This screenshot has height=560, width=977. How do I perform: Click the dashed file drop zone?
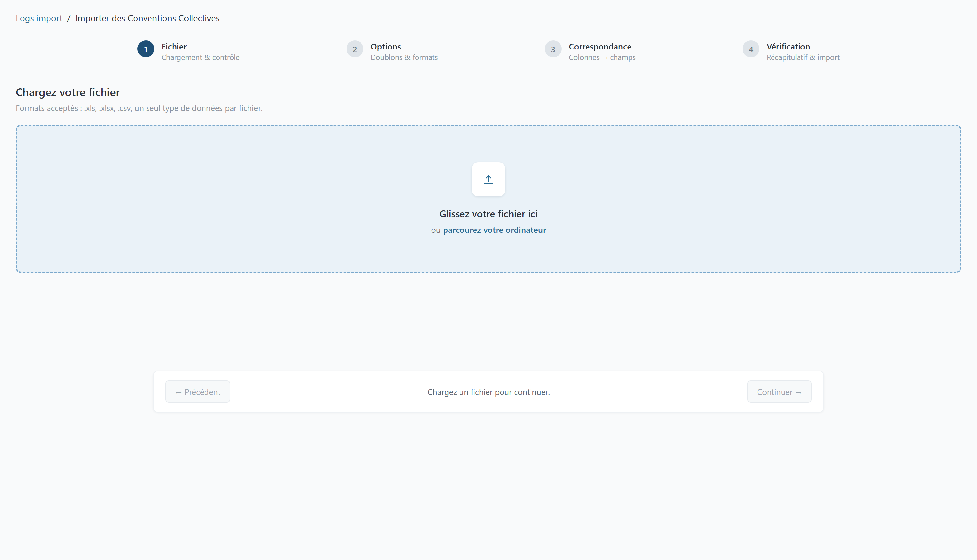click(488, 199)
